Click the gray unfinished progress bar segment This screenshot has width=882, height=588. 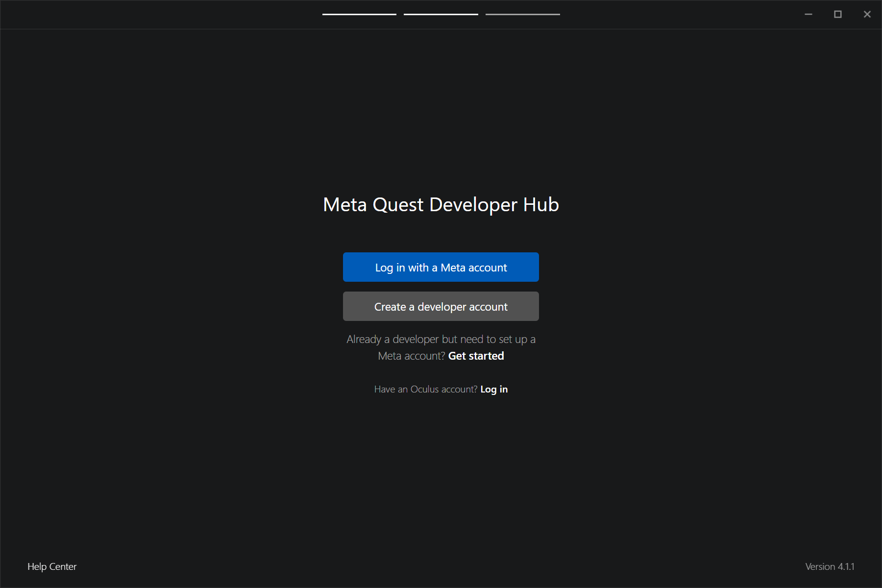pyautogui.click(x=522, y=14)
